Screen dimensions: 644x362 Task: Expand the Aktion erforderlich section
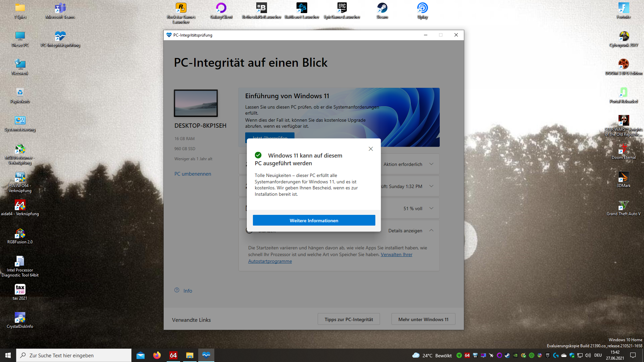coord(431,164)
